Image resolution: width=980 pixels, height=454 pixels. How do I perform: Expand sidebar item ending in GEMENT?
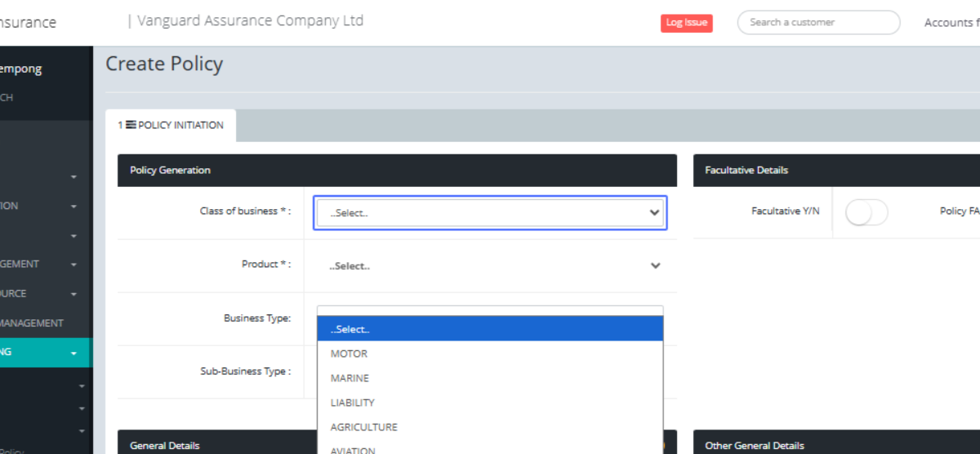pos(73,265)
